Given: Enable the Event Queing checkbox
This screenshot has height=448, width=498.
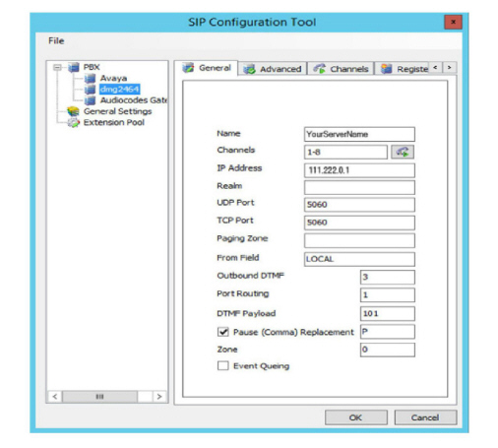Looking at the screenshot, I should 223,365.
